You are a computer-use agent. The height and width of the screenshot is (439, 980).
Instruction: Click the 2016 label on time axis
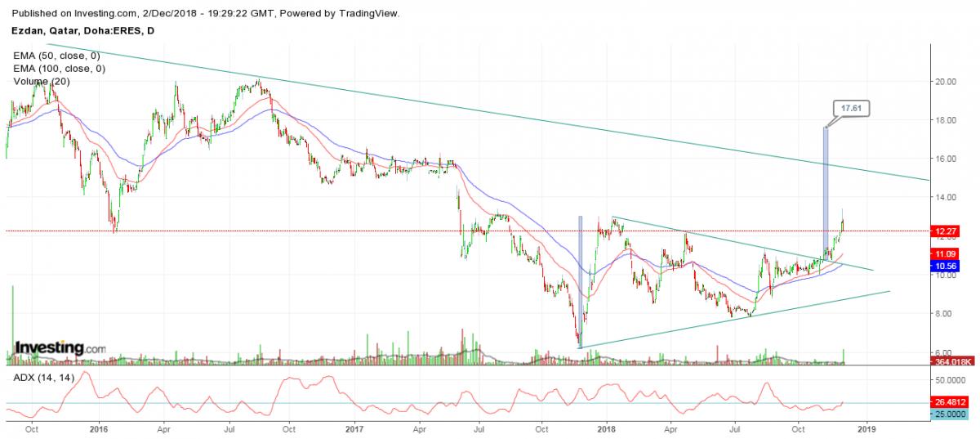98,428
